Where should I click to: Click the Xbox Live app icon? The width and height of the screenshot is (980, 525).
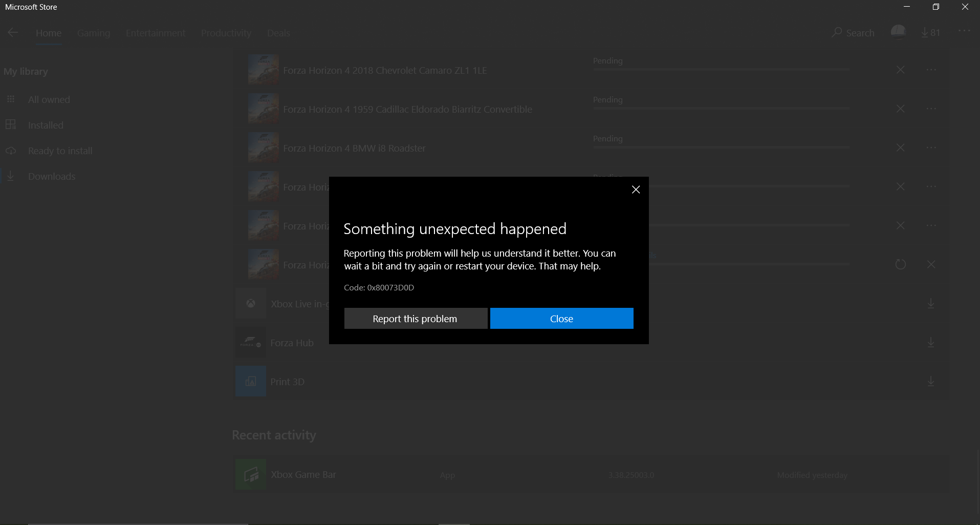[x=251, y=303]
